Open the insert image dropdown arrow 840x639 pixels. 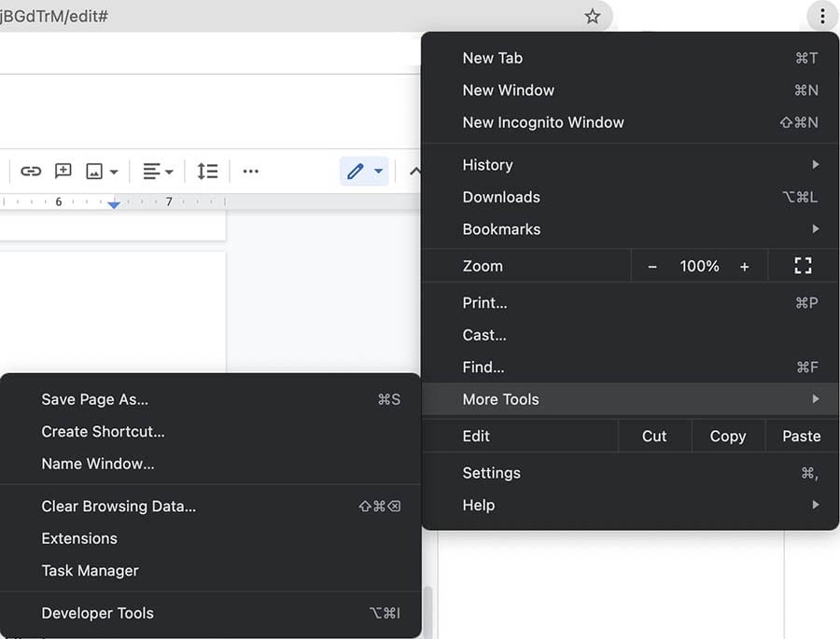click(x=114, y=172)
